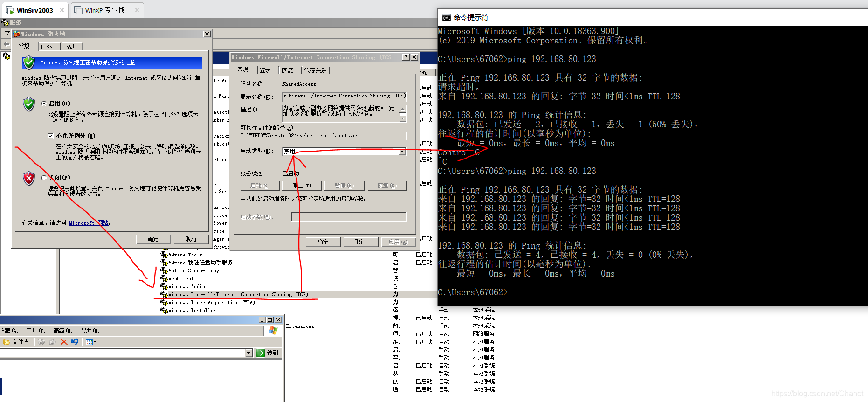
Task: Click the 文件夹 folders toolbar button
Action: (16, 342)
